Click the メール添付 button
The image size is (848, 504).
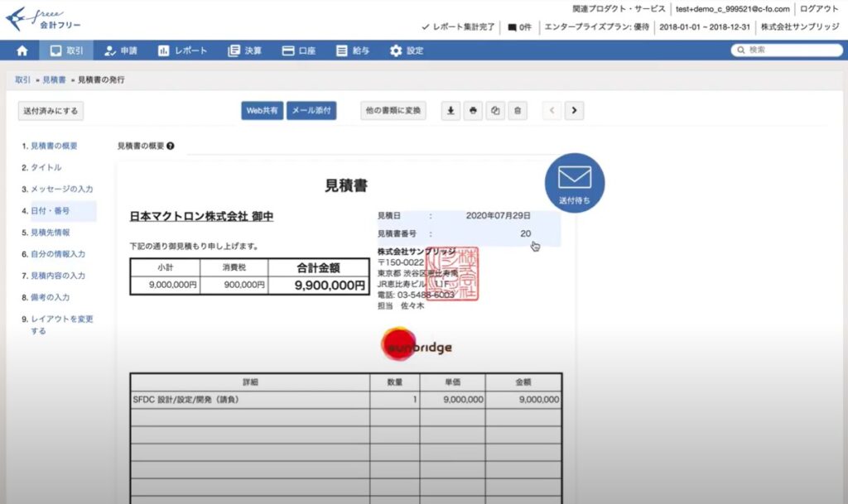(311, 111)
